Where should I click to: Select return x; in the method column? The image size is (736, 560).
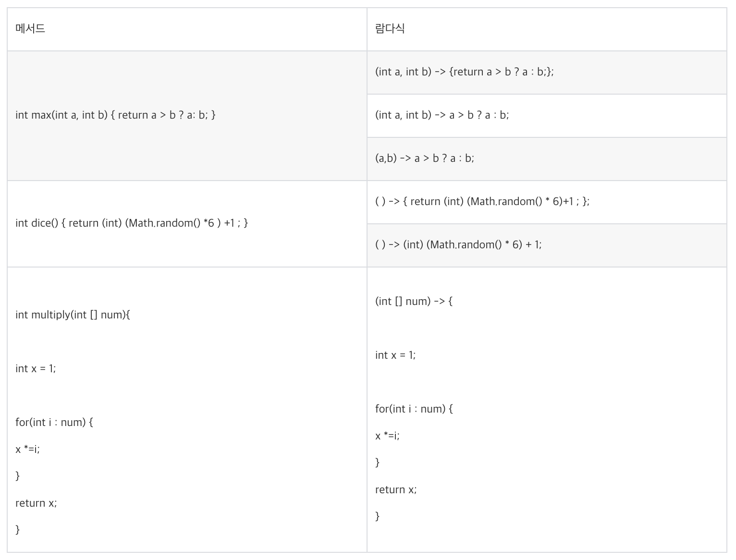point(36,503)
